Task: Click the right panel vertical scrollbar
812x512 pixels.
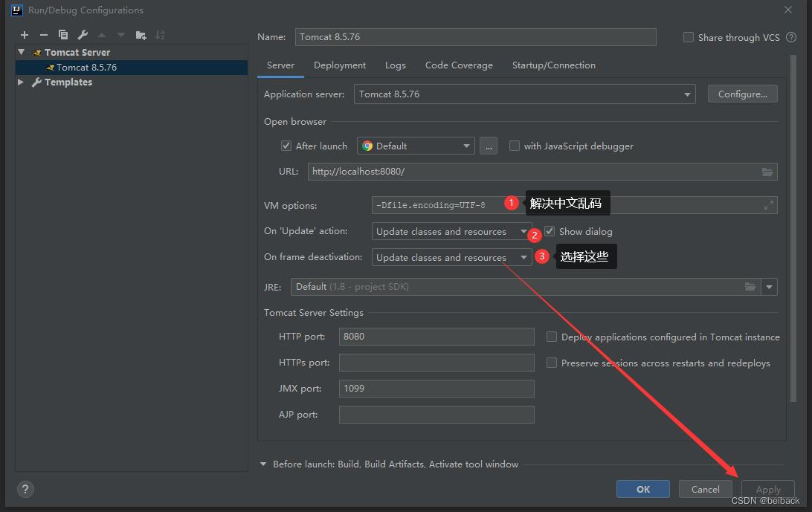Action: click(793, 228)
